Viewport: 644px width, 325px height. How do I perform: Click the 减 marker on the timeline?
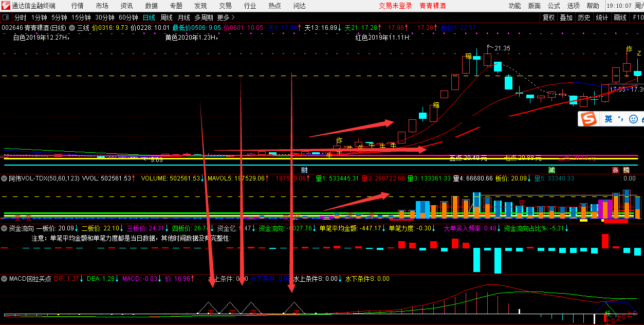[551, 170]
